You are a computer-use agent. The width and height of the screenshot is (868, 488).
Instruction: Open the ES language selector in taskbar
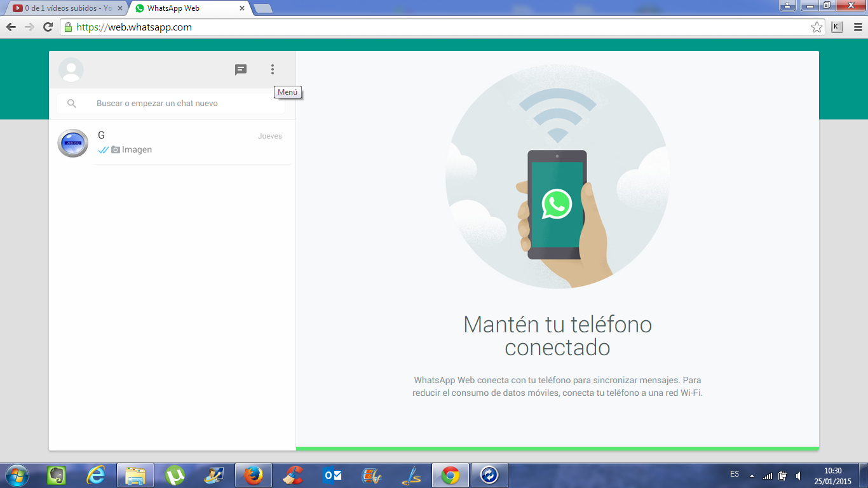[735, 474]
